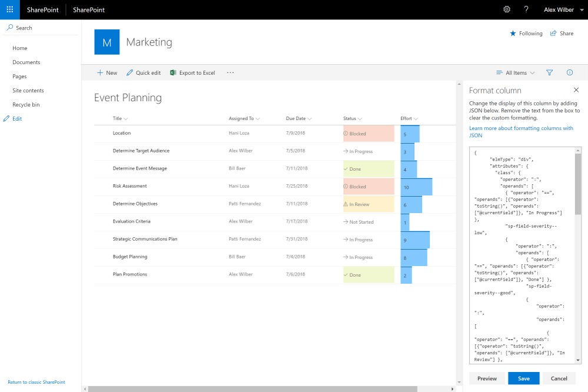Open the SharePoint settings gear
This screenshot has height=392, width=588.
pos(506,9)
